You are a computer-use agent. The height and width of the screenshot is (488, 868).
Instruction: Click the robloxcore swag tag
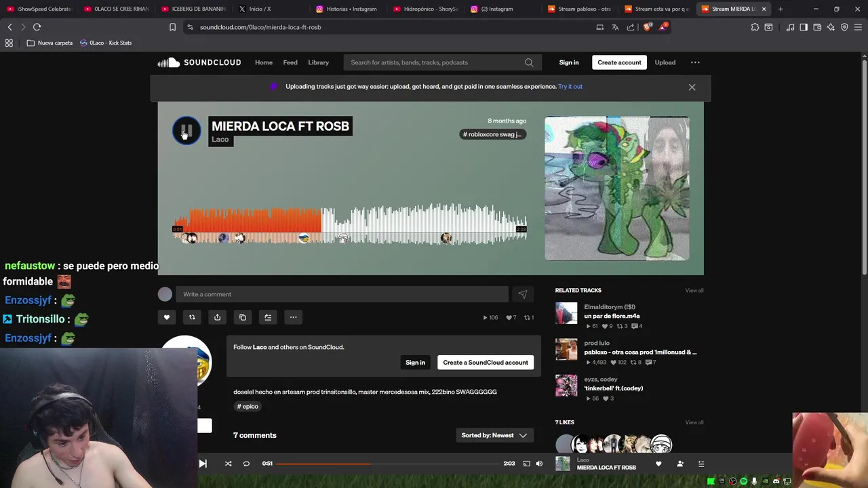click(492, 134)
